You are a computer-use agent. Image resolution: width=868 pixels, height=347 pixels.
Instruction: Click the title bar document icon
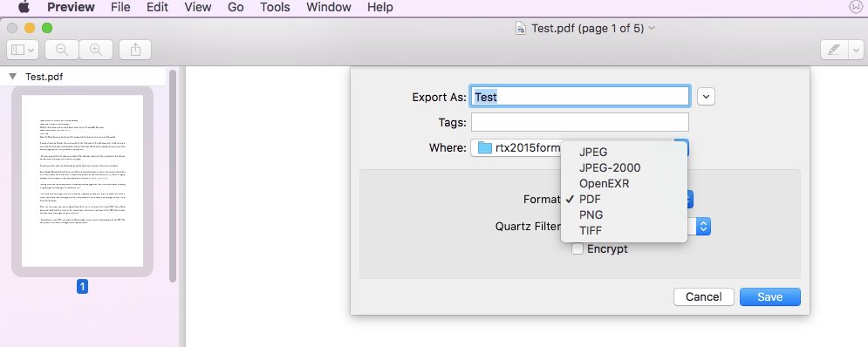coord(520,29)
